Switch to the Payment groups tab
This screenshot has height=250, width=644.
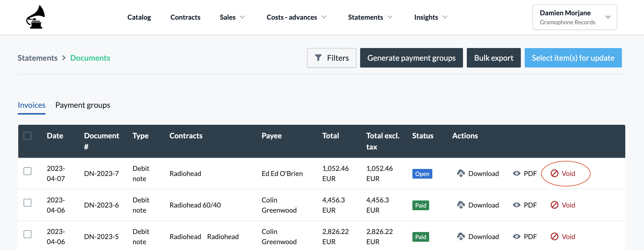pyautogui.click(x=82, y=105)
